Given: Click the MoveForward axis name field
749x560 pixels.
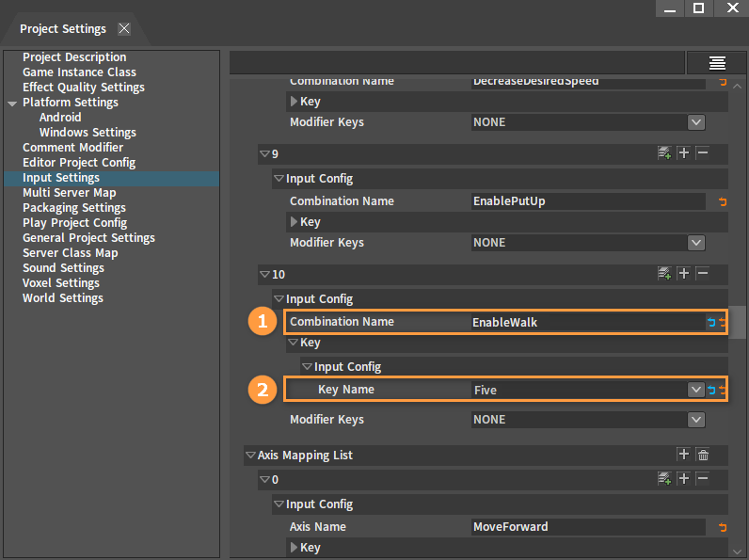Looking at the screenshot, I should pyautogui.click(x=588, y=526).
